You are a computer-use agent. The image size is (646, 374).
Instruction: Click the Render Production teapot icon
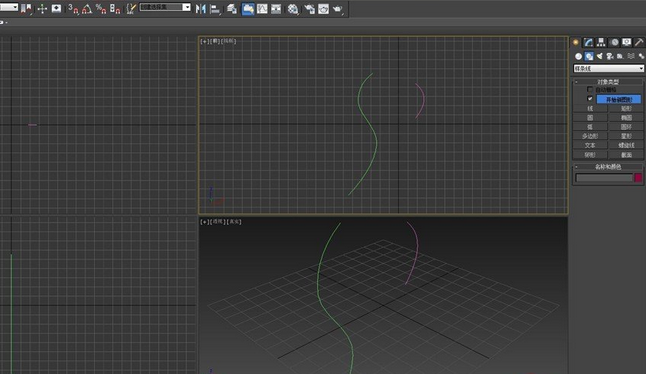click(x=338, y=9)
